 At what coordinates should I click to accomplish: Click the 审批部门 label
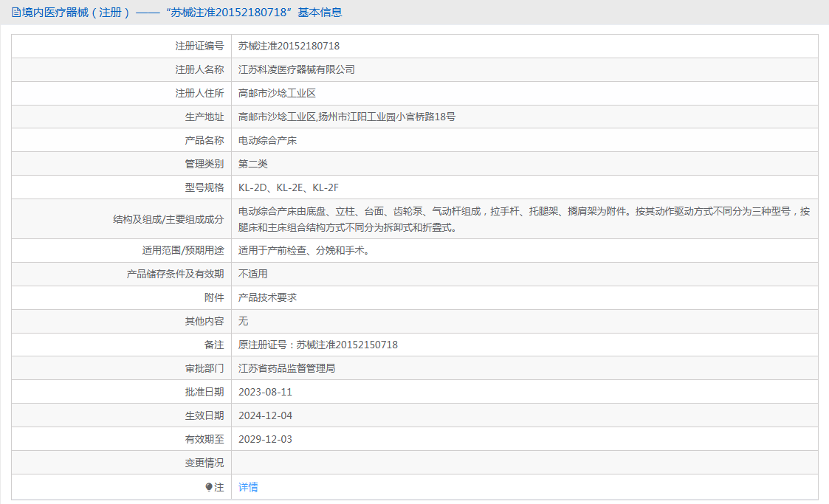[204, 368]
